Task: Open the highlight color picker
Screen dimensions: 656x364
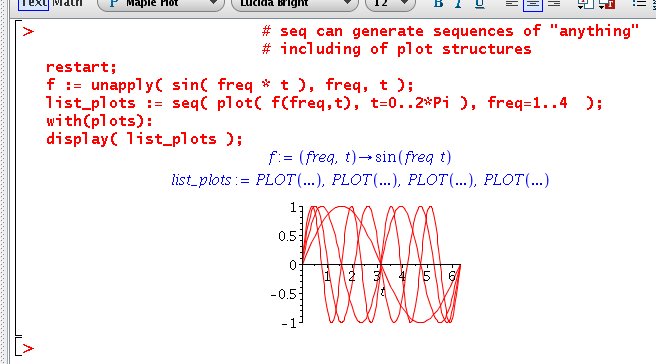Action: click(607, 4)
